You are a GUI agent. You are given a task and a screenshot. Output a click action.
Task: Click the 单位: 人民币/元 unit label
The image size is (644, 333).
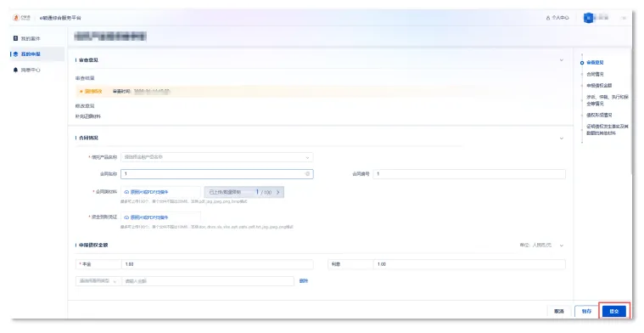click(535, 246)
